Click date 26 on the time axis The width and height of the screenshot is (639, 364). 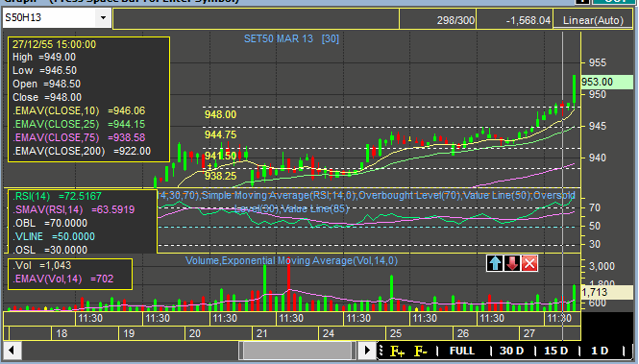463,333
